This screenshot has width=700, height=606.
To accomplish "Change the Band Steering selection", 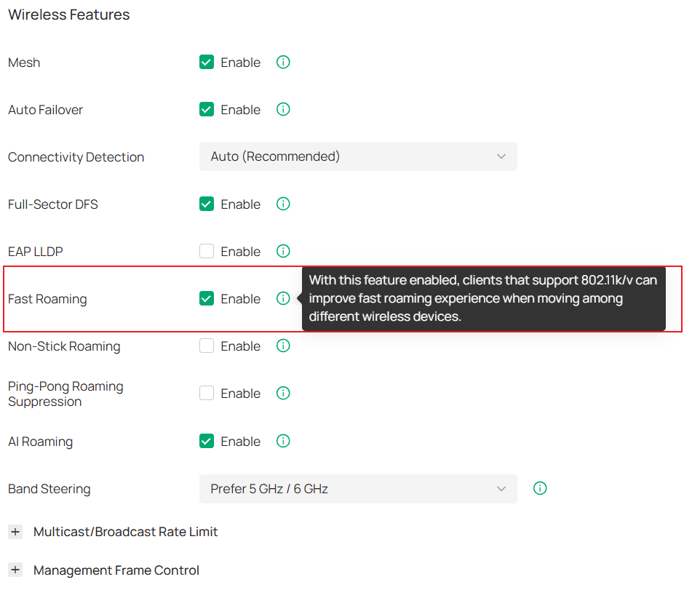I will tap(358, 488).
